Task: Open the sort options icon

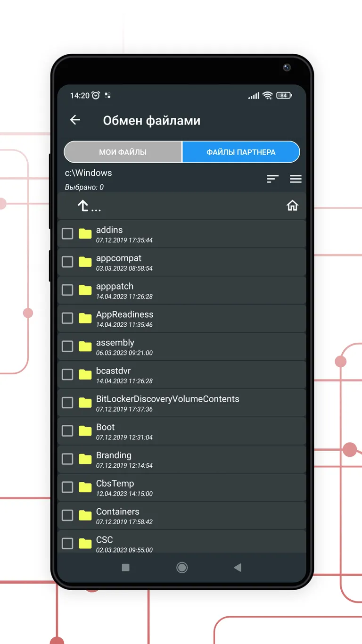Action: point(272,179)
